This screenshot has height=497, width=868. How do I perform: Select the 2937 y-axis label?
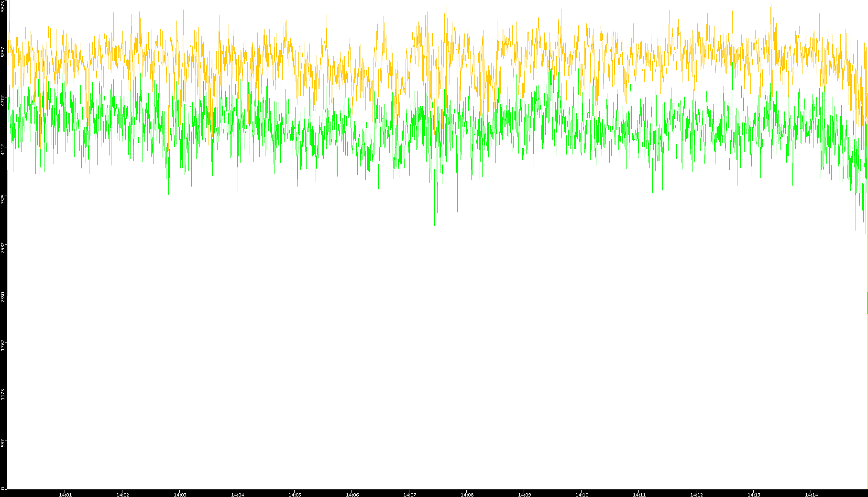pos(3,248)
